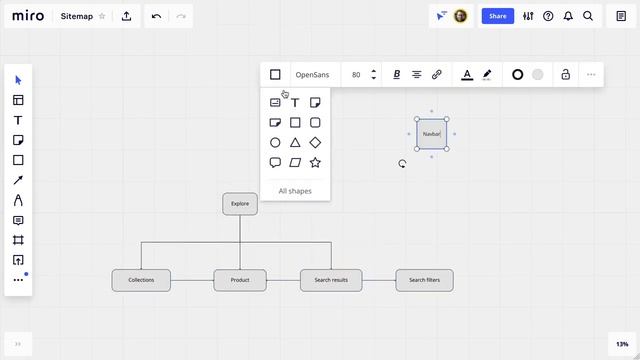Star the Sitemap board
This screenshot has width=640, height=360.
[102, 16]
